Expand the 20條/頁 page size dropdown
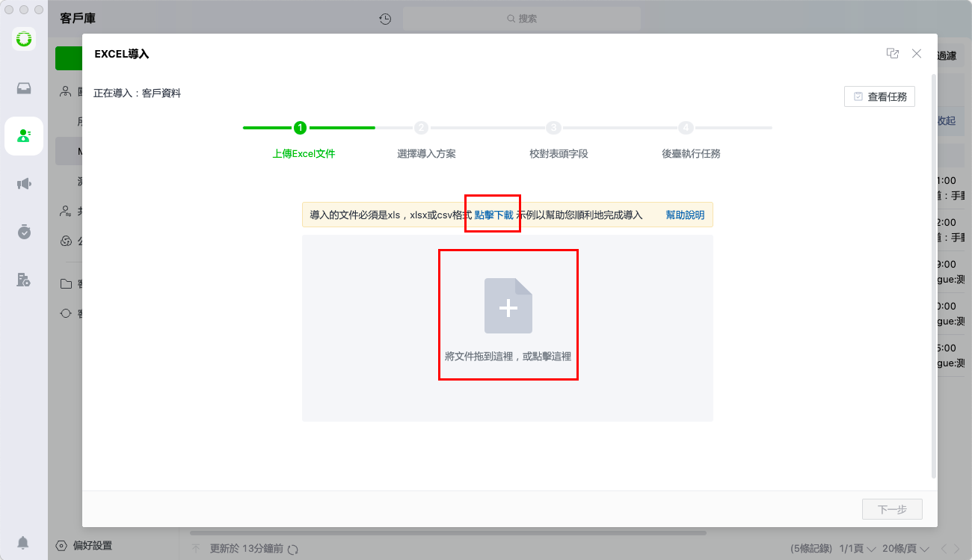The image size is (972, 560). [x=905, y=549]
